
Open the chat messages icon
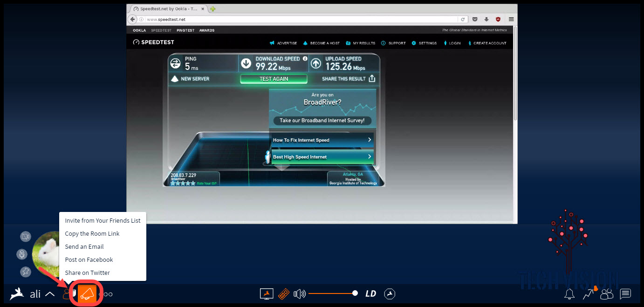(625, 293)
